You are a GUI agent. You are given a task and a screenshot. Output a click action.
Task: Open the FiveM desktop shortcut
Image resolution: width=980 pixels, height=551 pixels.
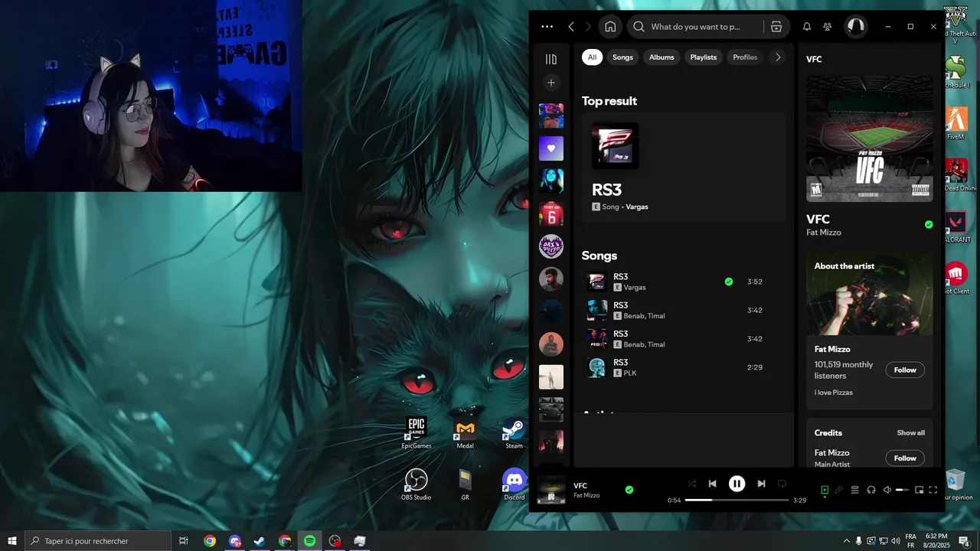coord(955,123)
